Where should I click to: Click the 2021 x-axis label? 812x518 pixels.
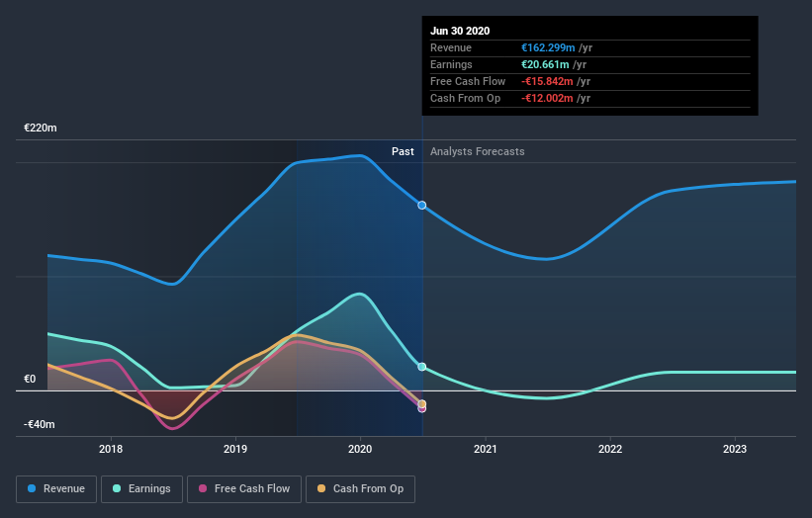(x=486, y=449)
